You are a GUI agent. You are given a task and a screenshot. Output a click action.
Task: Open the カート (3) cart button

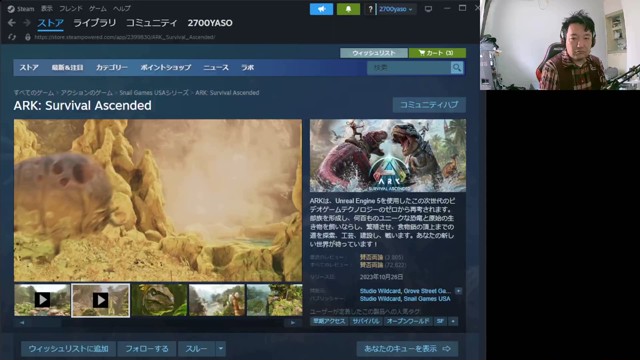coord(437,53)
